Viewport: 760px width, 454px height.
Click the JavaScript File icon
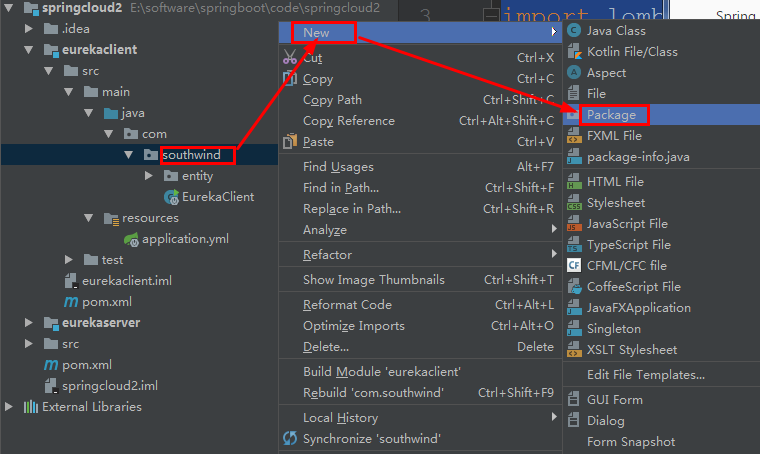[574, 223]
